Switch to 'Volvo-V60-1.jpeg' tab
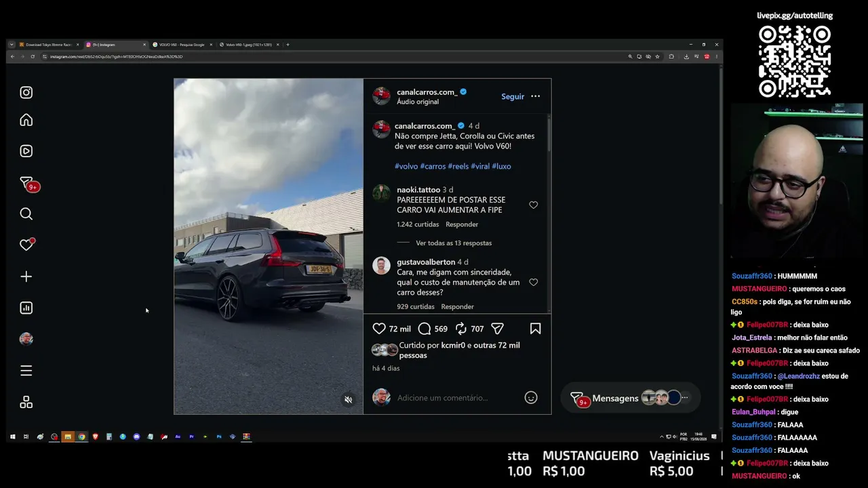 [x=249, y=45]
